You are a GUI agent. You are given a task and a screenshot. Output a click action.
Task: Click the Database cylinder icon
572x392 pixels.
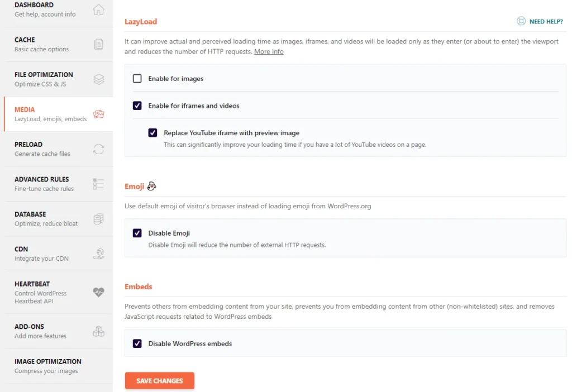click(98, 219)
